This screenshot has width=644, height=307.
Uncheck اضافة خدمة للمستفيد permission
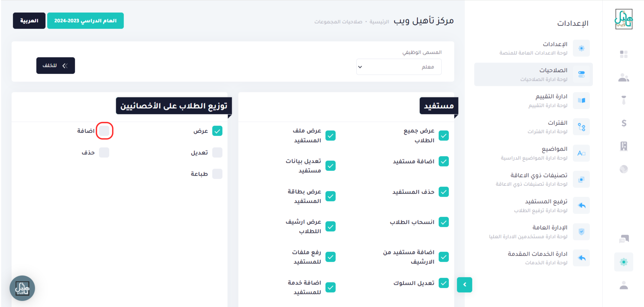pos(330,287)
